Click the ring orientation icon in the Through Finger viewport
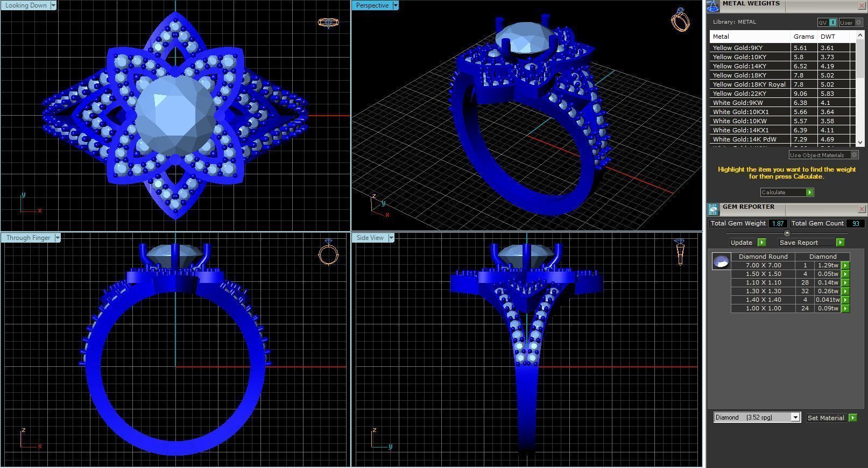 coord(328,253)
